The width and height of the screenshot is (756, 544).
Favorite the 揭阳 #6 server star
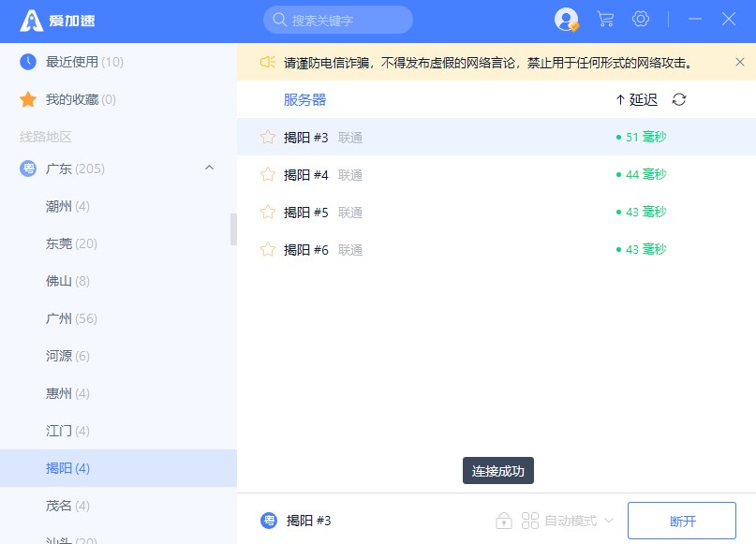click(268, 250)
